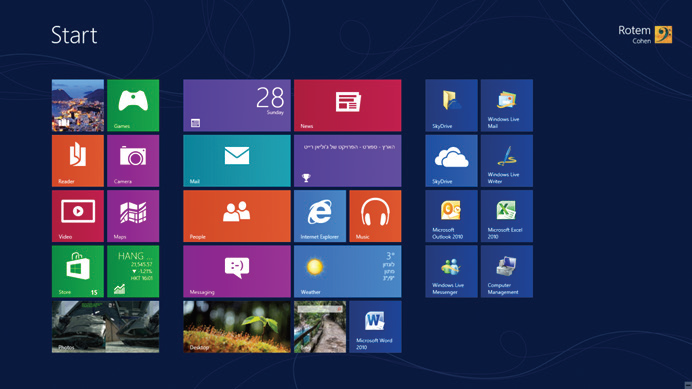Launch Microsoft Word 2010 tile
The width and height of the screenshot is (692, 389).
[x=375, y=327]
